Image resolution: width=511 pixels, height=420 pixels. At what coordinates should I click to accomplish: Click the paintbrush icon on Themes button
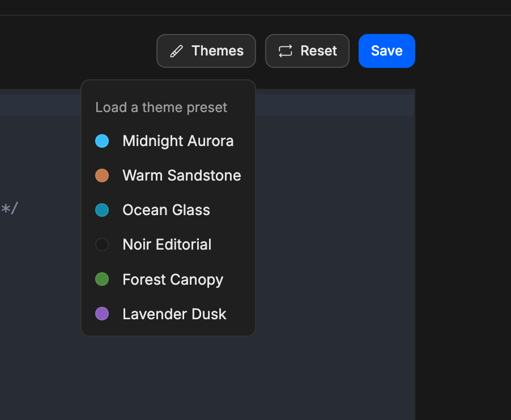[x=176, y=51]
